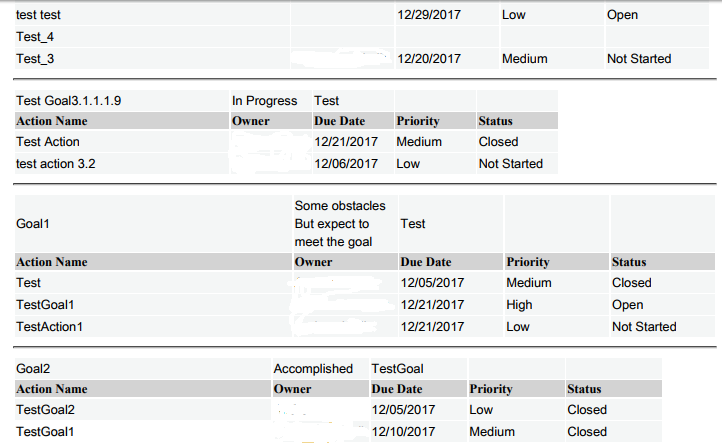Select the 'Test Action' row name
Screen dimensions: 722x444
point(48,142)
